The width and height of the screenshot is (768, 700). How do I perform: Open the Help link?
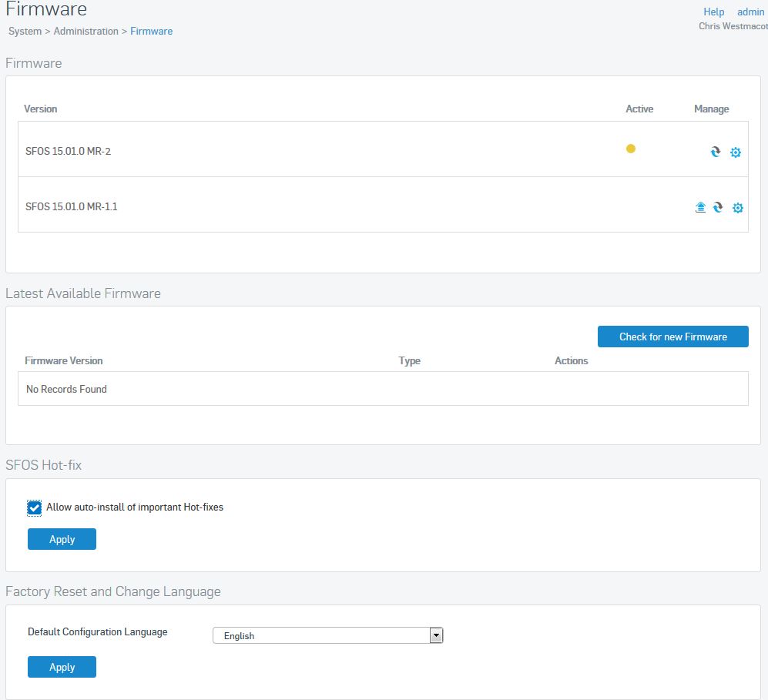point(713,12)
